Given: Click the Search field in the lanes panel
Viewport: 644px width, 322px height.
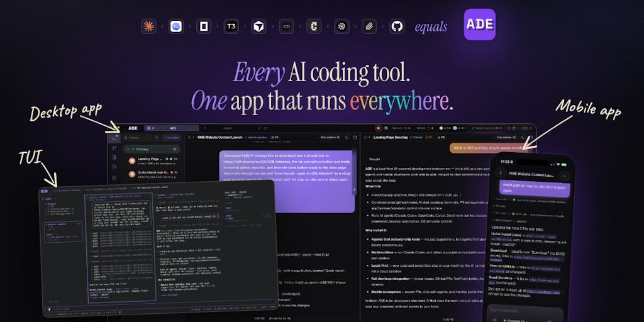Looking at the screenshot, I should click(138, 138).
